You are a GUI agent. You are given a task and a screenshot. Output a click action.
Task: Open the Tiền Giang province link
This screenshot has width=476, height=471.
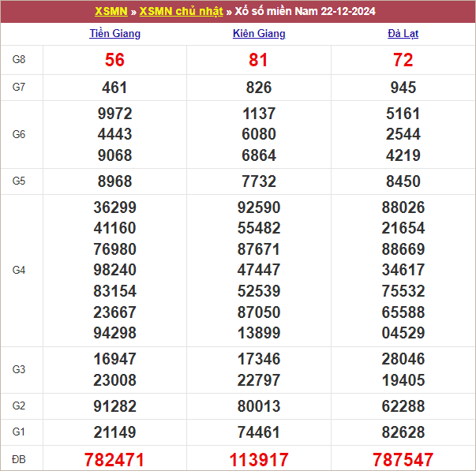(114, 34)
